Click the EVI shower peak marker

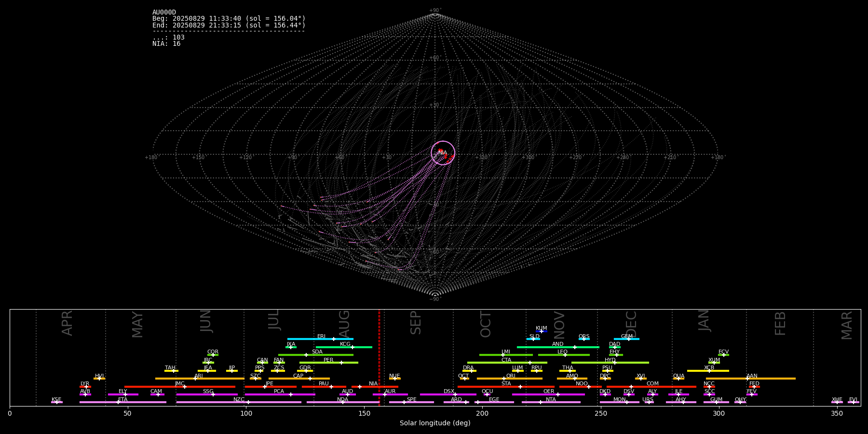click(x=853, y=402)
